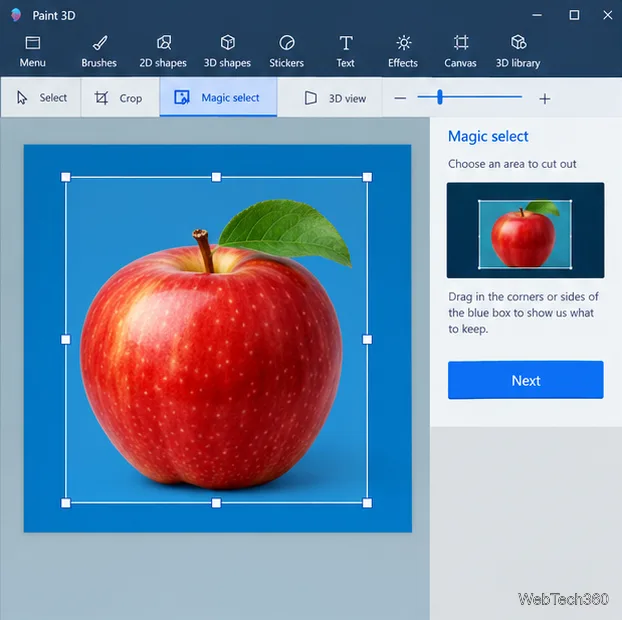
Task: Click the left-middle selection handle
Action: click(66, 340)
